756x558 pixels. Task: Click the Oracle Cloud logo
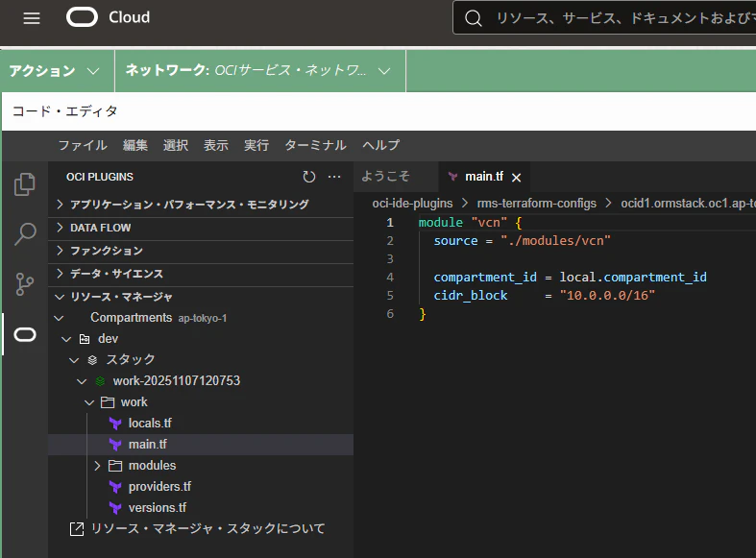[x=109, y=17]
